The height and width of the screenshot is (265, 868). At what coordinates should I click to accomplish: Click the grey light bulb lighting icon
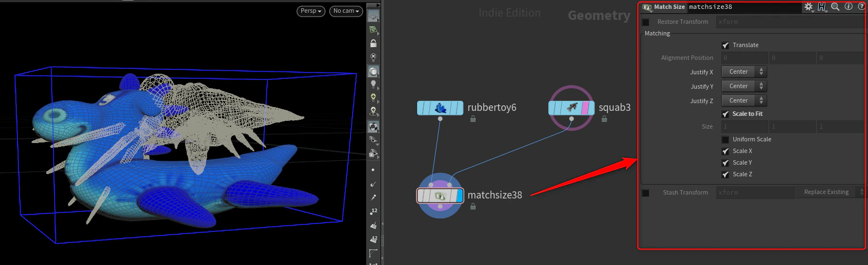click(x=373, y=84)
